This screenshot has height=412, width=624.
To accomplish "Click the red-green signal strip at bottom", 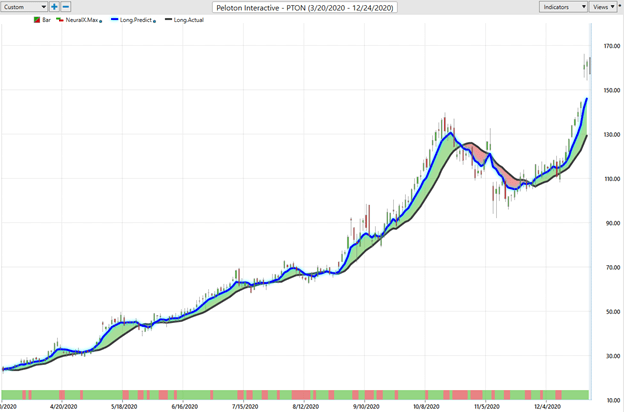I will (x=300, y=394).
